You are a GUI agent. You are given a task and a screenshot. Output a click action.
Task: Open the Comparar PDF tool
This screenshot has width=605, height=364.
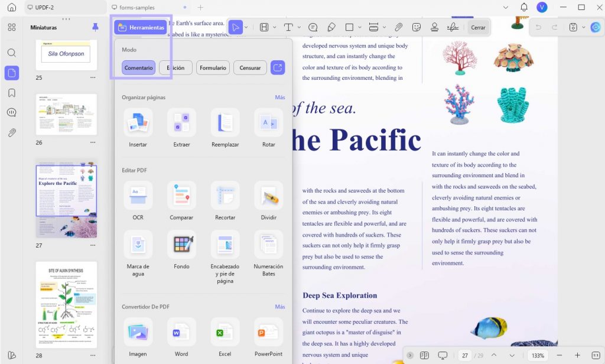point(181,201)
